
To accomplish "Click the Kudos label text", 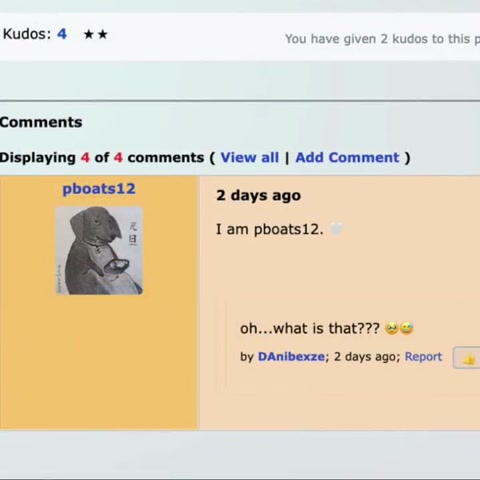I will click(27, 34).
